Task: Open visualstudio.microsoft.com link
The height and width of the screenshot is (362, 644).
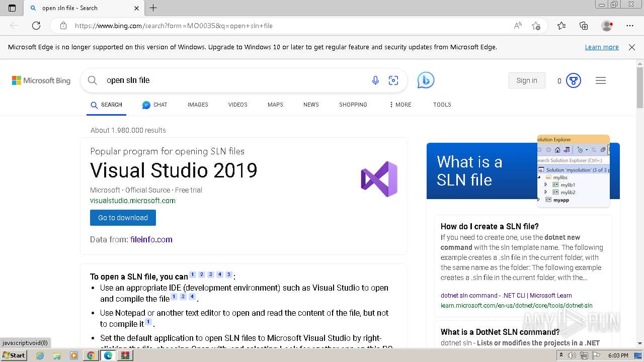Action: point(133,201)
